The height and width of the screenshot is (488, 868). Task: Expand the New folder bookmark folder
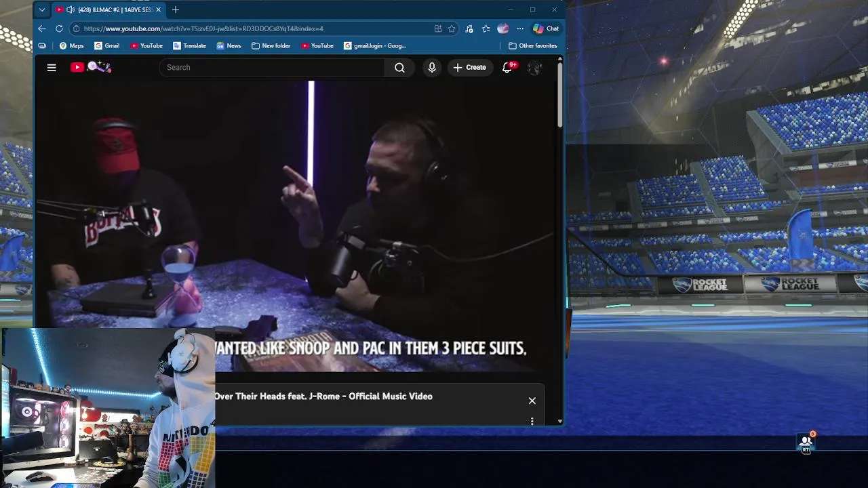pos(271,45)
